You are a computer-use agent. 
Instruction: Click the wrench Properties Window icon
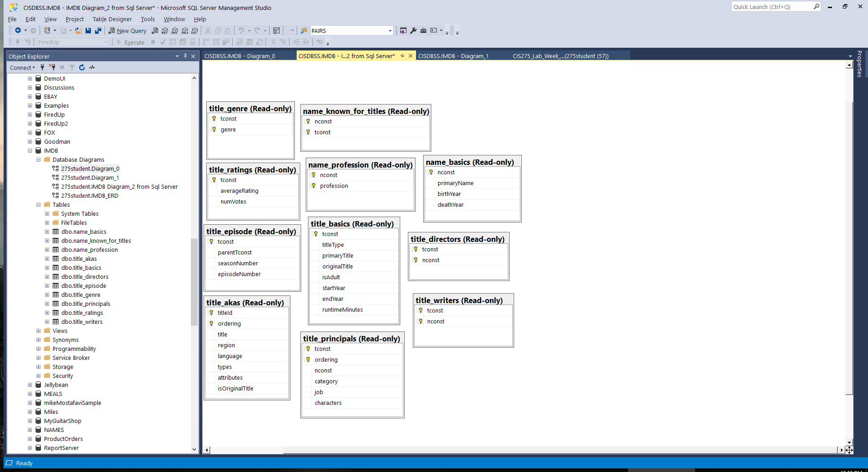413,31
